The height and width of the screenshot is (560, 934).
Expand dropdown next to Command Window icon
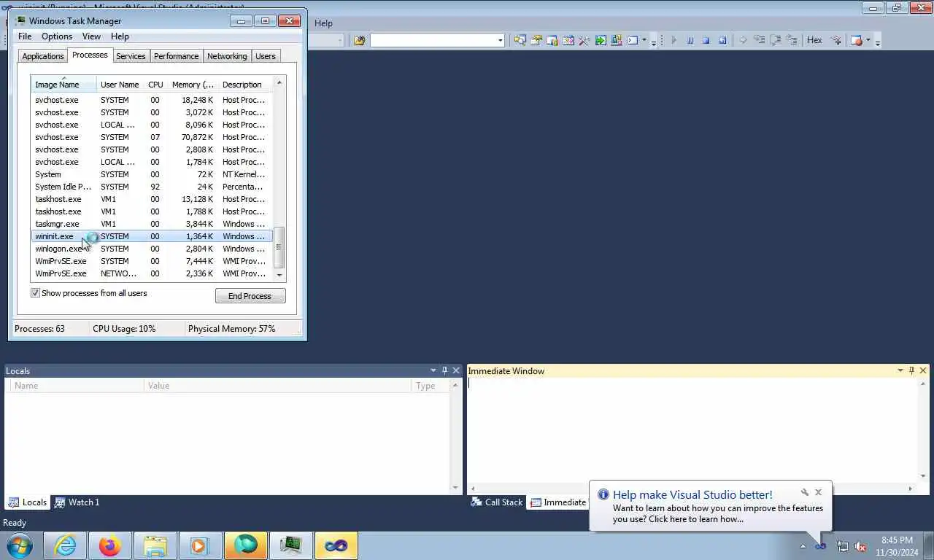coord(644,40)
